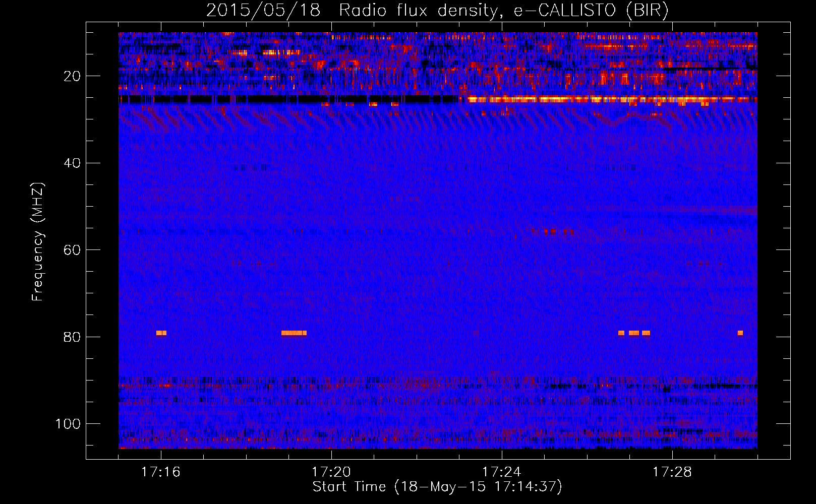Click the plot title '2015/05/18 Radio flux density, e-CALLISTO (BIR)'
Viewport: 816px width, 504px height.
pyautogui.click(x=437, y=10)
